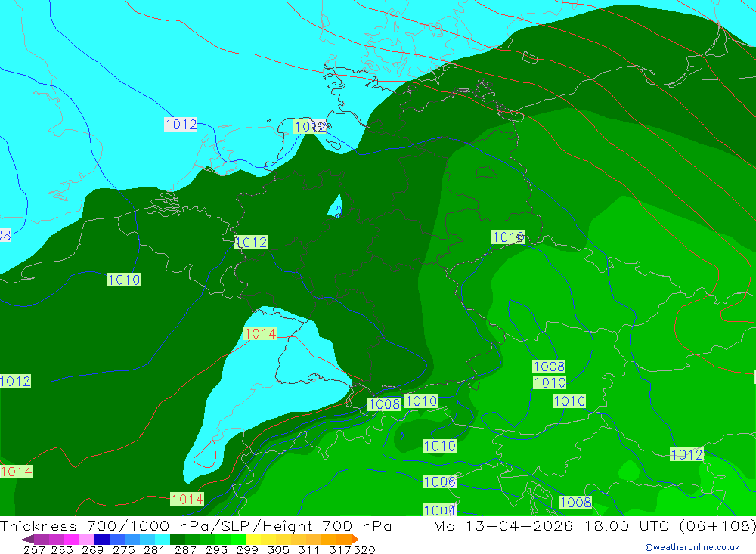Click the legend value 305

click(277, 550)
